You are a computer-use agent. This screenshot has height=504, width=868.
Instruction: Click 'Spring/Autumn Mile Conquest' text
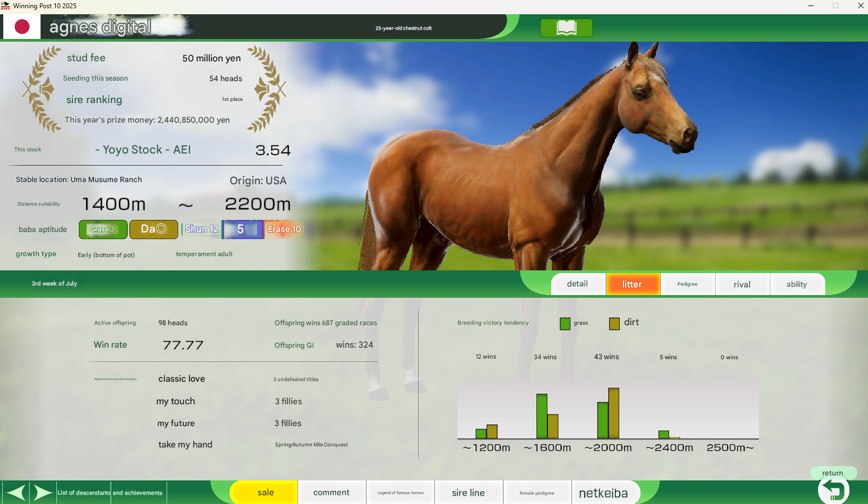coord(311,445)
